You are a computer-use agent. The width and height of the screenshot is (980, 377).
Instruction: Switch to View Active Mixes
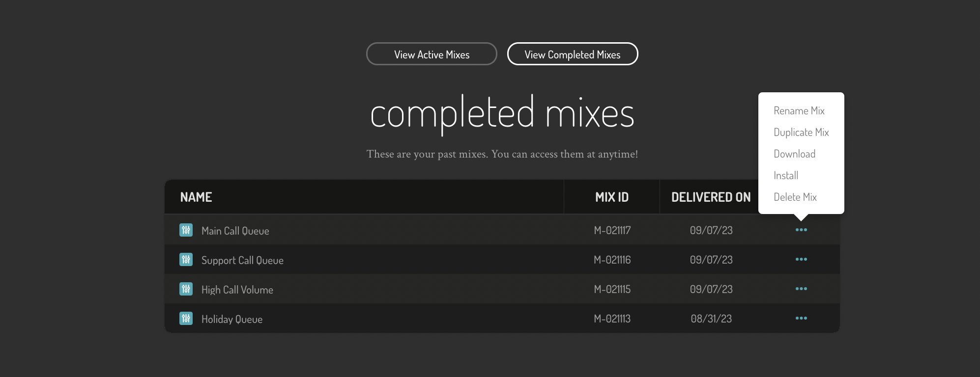click(x=432, y=54)
